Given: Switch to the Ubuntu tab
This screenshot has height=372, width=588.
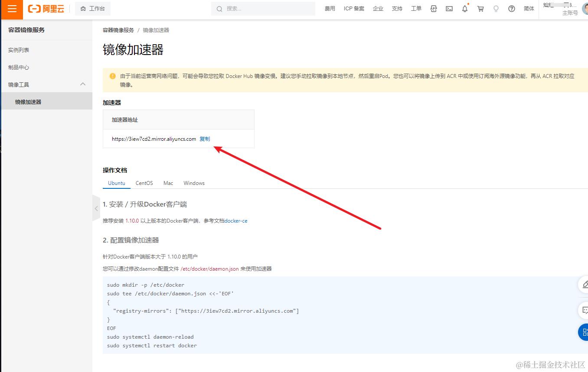Looking at the screenshot, I should 117,183.
